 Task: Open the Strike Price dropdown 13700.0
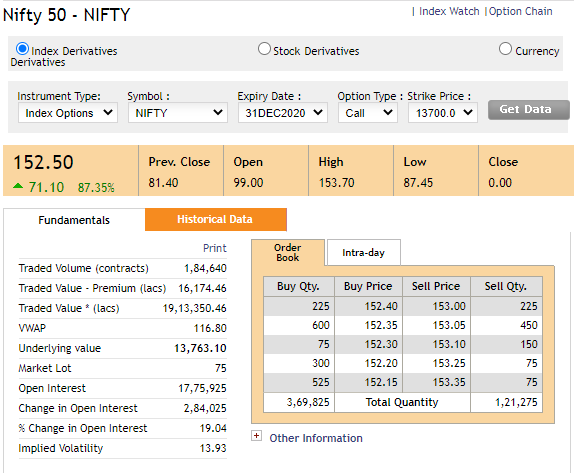(x=443, y=113)
